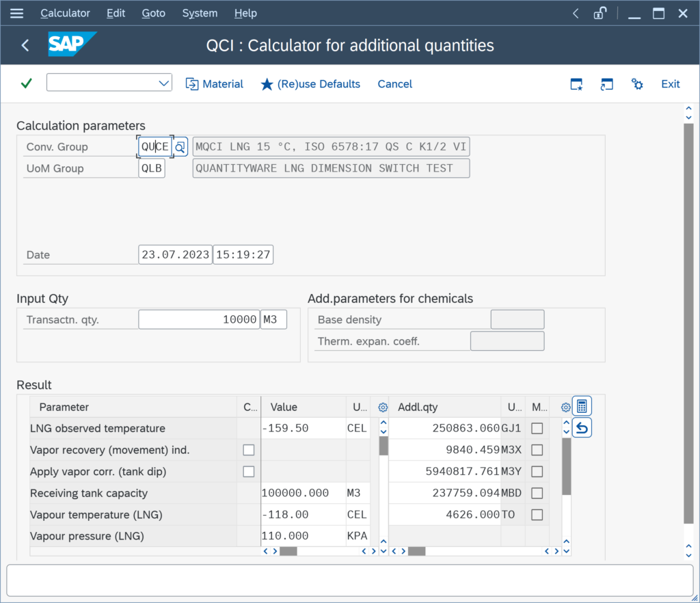This screenshot has height=603, width=700.
Task: Check the box in the TO row
Action: (537, 515)
